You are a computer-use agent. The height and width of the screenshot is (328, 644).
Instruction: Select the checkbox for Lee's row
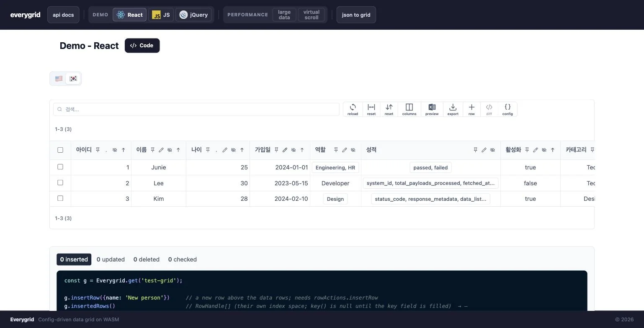click(x=60, y=183)
